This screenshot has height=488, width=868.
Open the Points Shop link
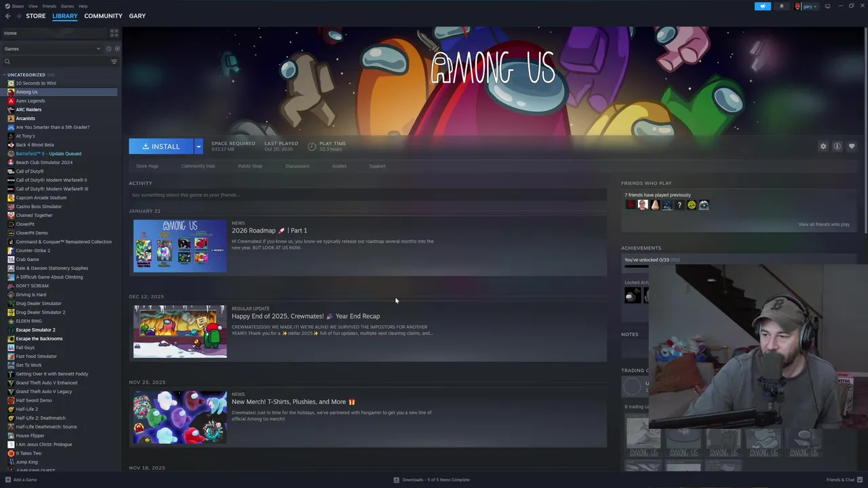point(250,166)
